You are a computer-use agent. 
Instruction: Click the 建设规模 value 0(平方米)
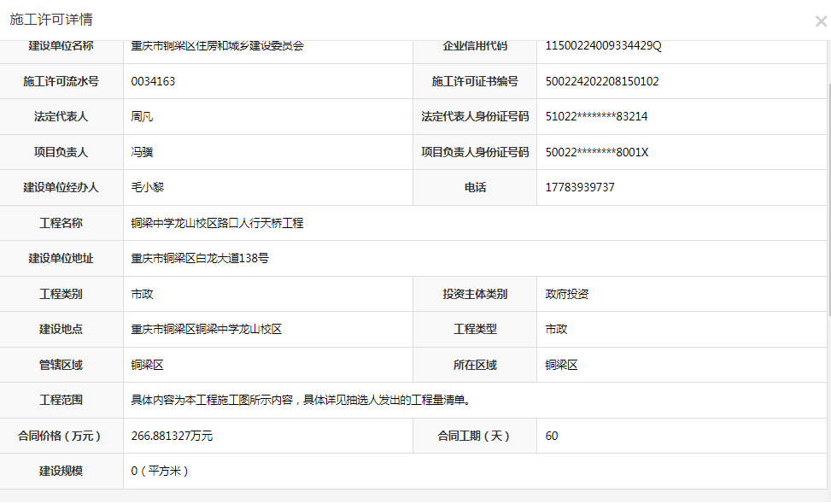[x=160, y=471]
